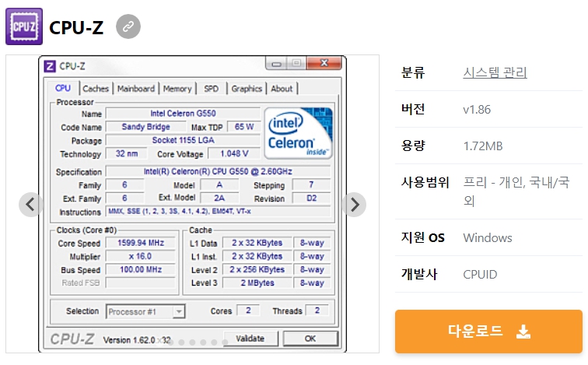The height and width of the screenshot is (365, 588).
Task: Click the Ext. Model value '2A'
Action: click(219, 198)
